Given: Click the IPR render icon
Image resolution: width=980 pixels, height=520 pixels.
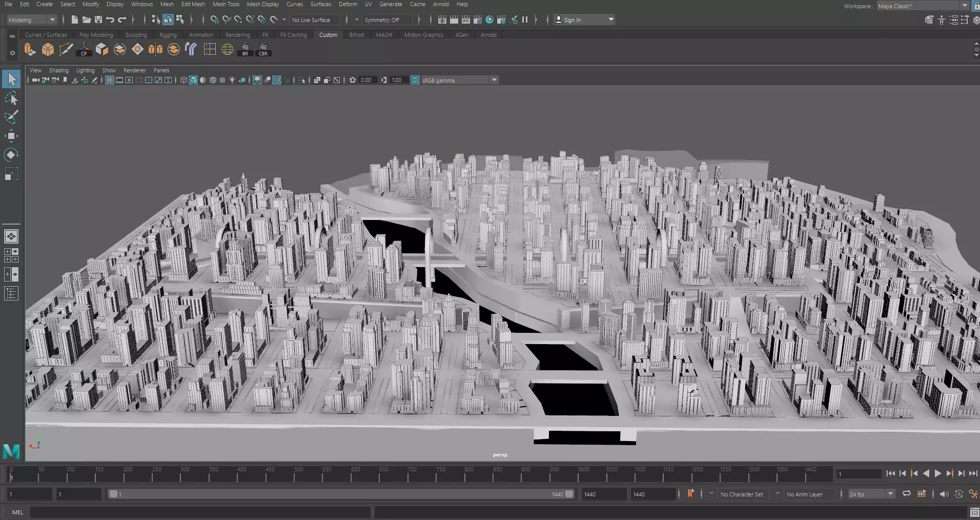Looking at the screenshot, I should coord(466,19).
